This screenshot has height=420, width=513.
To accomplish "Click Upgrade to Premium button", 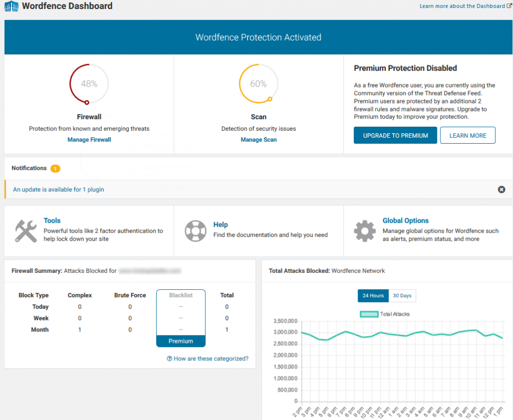I will (395, 135).
